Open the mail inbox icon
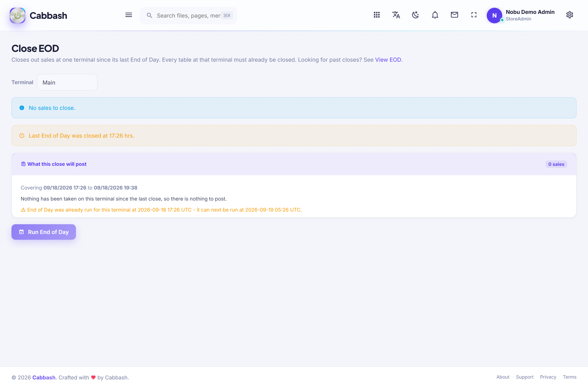 [454, 15]
